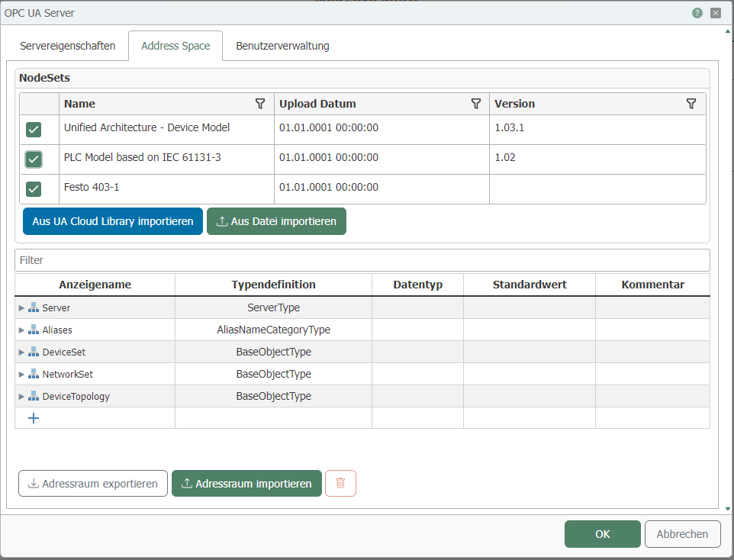Click Aus UA Cloud Library importieren button
The height and width of the screenshot is (560, 734).
click(113, 221)
